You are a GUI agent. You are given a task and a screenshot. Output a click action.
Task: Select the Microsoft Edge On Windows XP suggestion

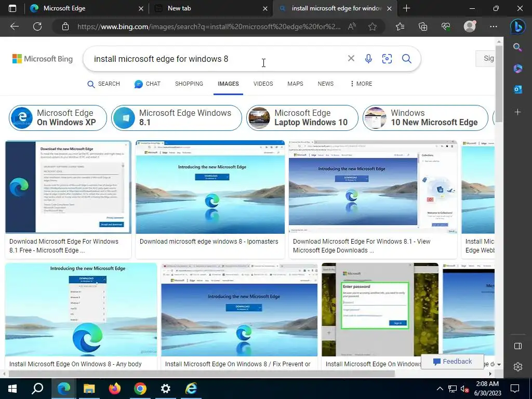coord(58,118)
